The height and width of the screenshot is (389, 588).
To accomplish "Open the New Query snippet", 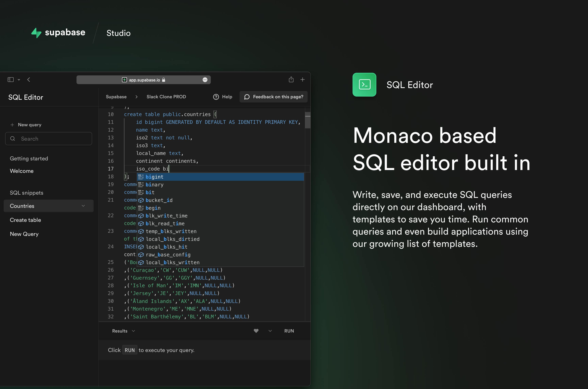I will pyautogui.click(x=24, y=234).
